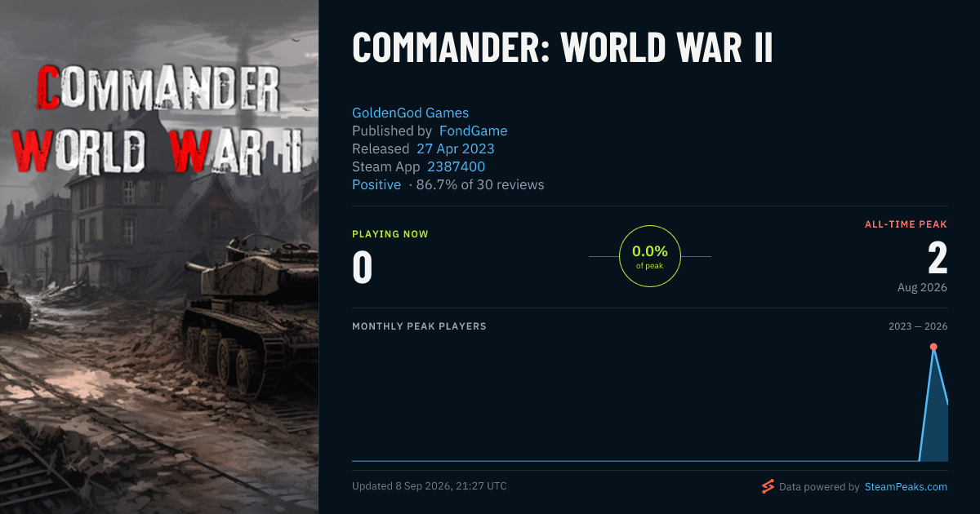Image resolution: width=980 pixels, height=514 pixels.
Task: Click the COMMANDER: WORLD WAR II title
Action: pos(562,48)
